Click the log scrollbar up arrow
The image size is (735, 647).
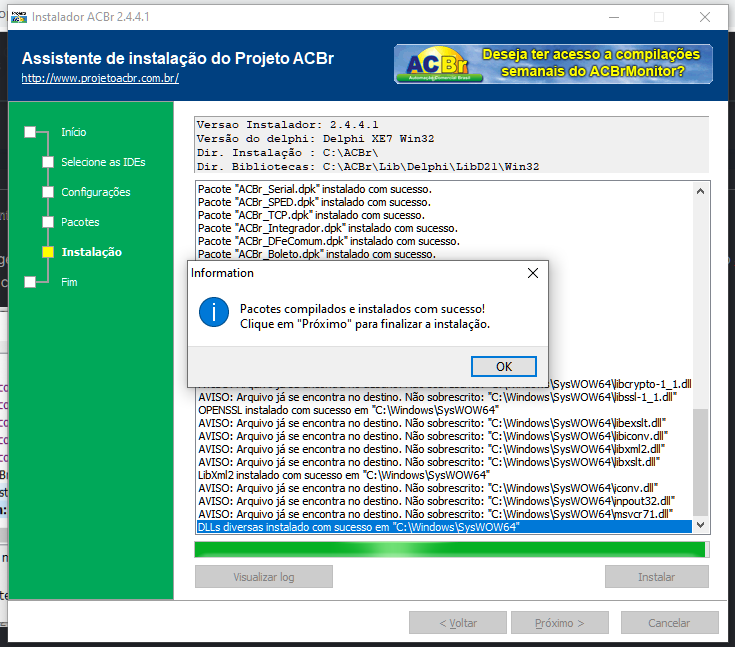[700, 191]
